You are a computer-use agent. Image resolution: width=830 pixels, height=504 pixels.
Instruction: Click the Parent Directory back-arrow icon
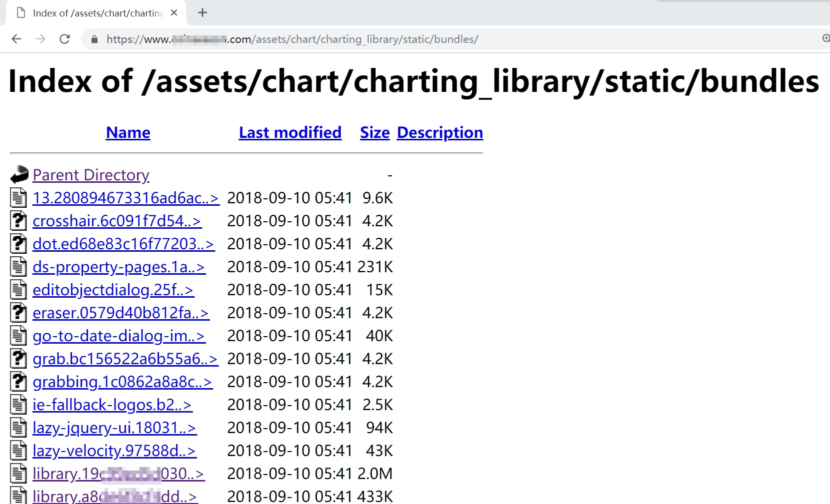coord(19,174)
